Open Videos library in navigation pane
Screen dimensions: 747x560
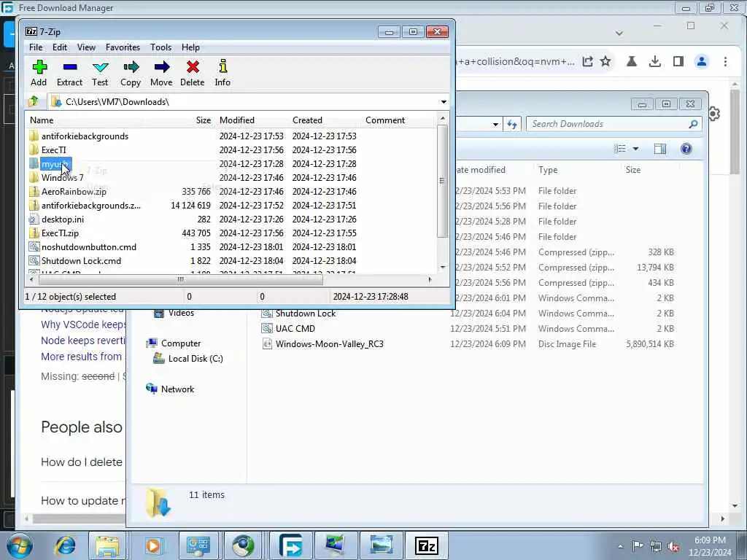(181, 313)
